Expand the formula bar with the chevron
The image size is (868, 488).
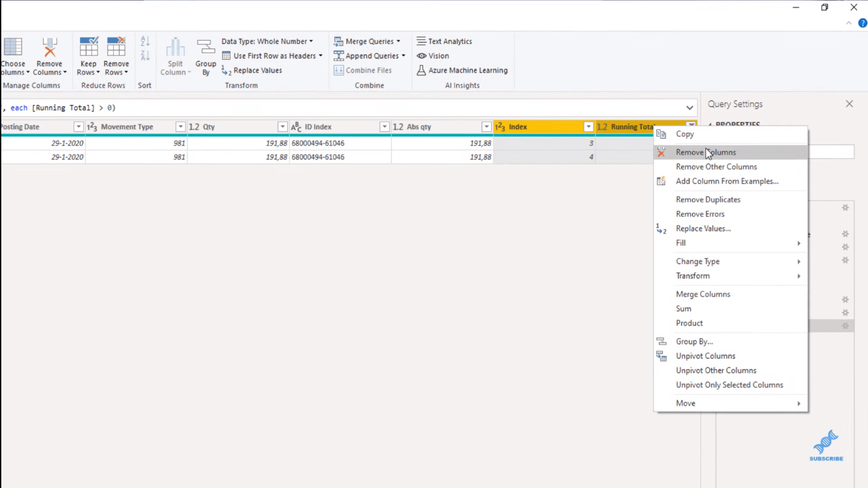[x=689, y=108]
